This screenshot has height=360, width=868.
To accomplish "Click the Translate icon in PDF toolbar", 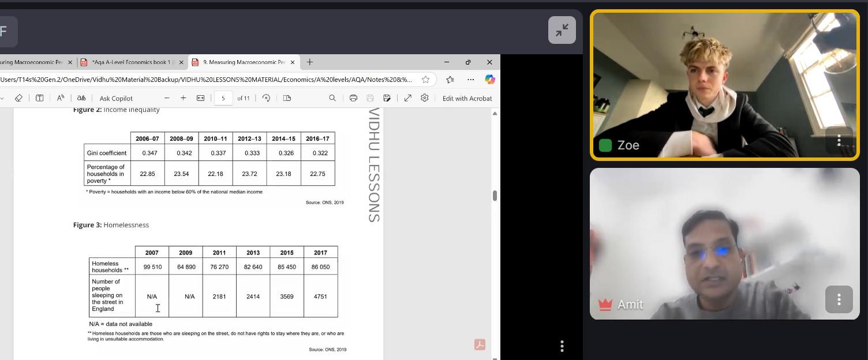I will tap(81, 98).
